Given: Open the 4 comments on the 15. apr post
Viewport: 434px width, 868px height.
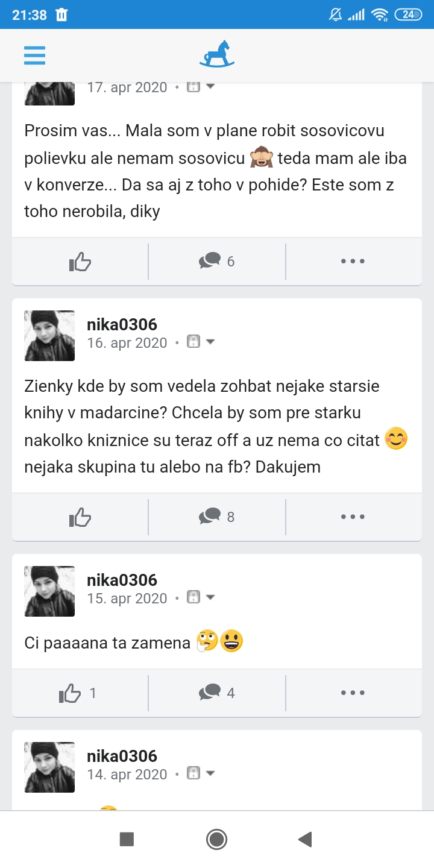Looking at the screenshot, I should pos(217,693).
